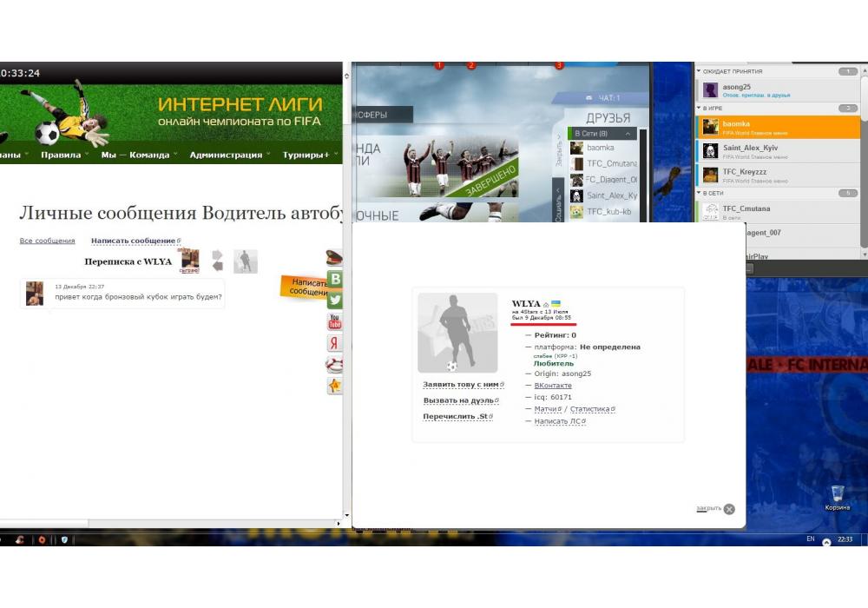
Task: Click the 'Написать сообщение' link
Action: [x=134, y=241]
